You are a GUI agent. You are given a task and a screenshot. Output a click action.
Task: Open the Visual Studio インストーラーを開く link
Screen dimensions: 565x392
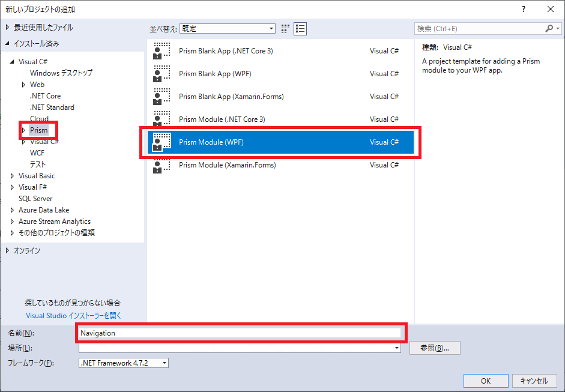click(74, 316)
